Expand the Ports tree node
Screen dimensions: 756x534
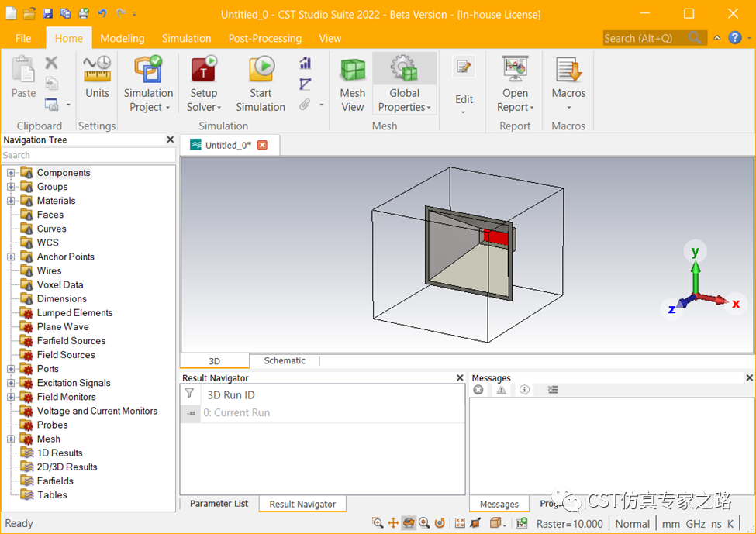point(11,369)
